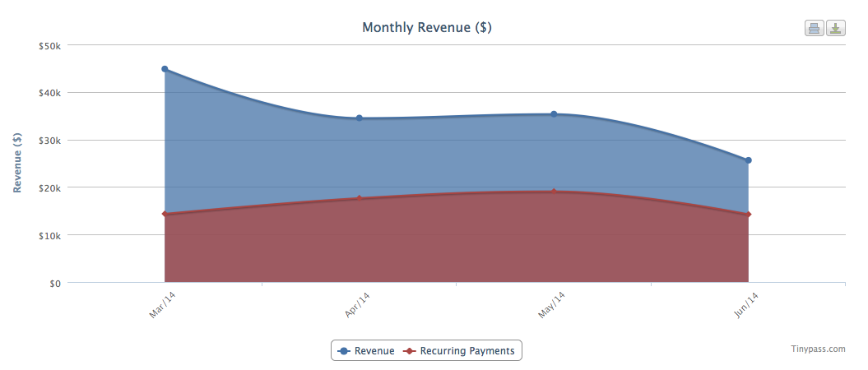Select Recurring Payments diamond marker at Jun/14
Viewport: 868px width, 370px height.
coord(748,215)
